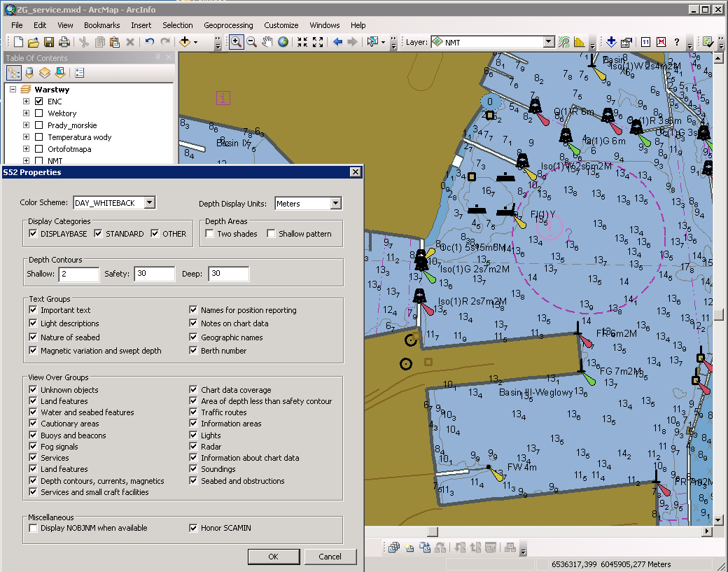Click the blue plus S-57 add icon
The image size is (728, 572).
pyautogui.click(x=611, y=42)
